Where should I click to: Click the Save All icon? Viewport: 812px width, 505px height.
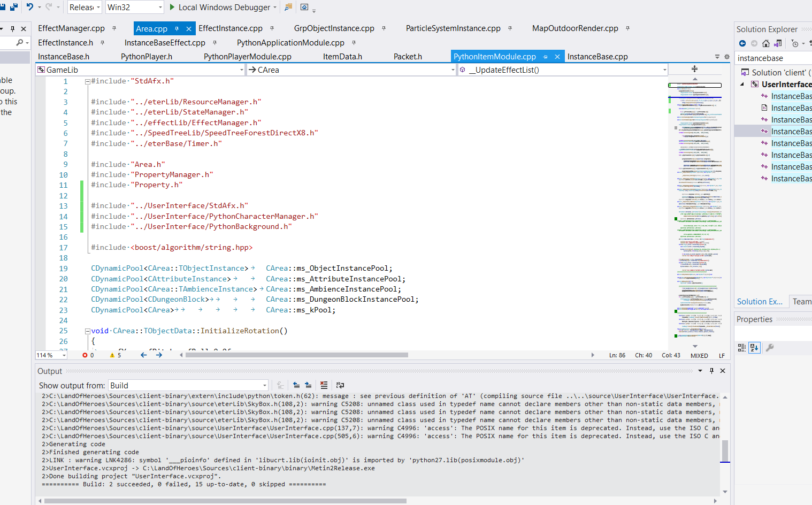click(14, 7)
